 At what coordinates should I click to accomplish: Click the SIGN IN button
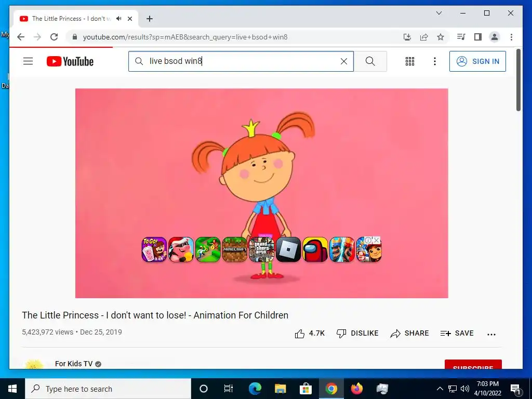coord(477,61)
